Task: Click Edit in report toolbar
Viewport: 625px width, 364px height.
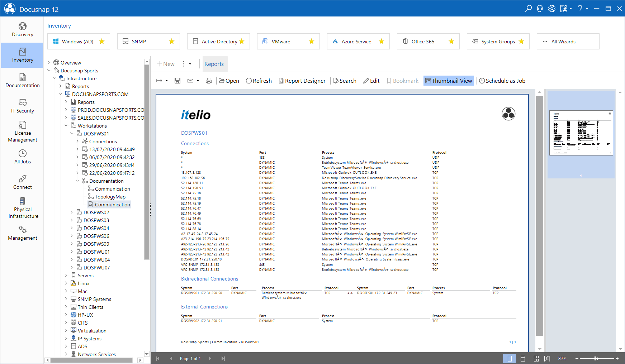Action: [x=371, y=81]
